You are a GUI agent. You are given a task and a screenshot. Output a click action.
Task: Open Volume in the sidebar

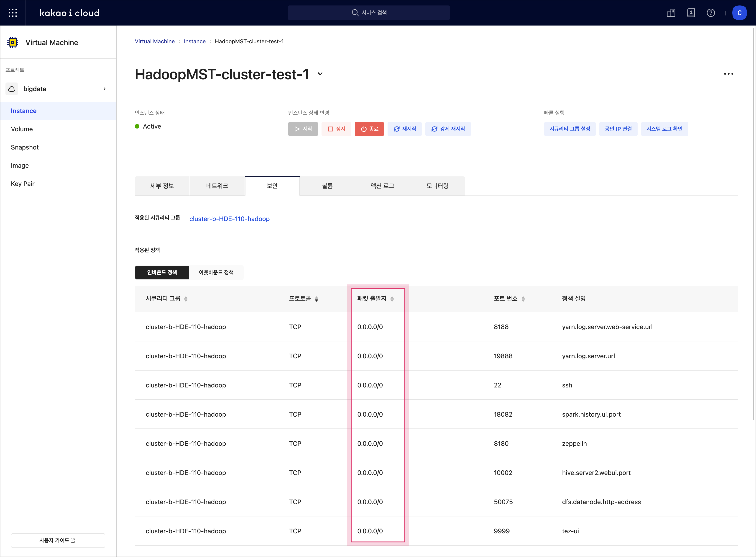pyautogui.click(x=58, y=129)
